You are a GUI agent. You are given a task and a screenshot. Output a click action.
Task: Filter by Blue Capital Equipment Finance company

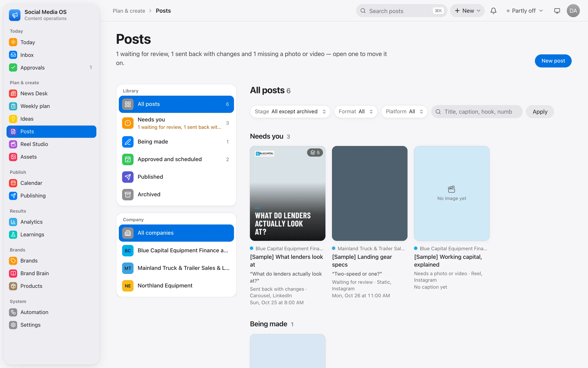(x=176, y=250)
